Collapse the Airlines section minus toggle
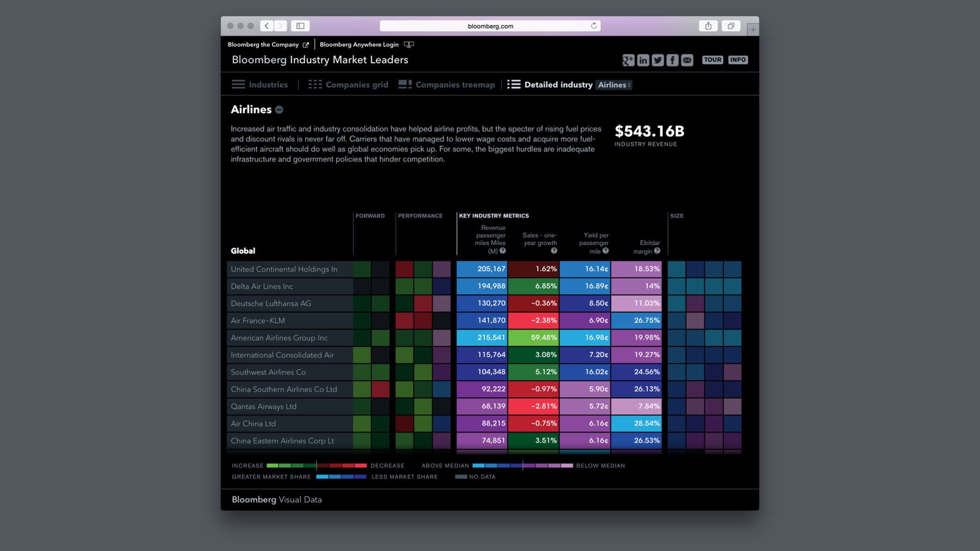Image resolution: width=980 pixels, height=551 pixels. (x=279, y=110)
